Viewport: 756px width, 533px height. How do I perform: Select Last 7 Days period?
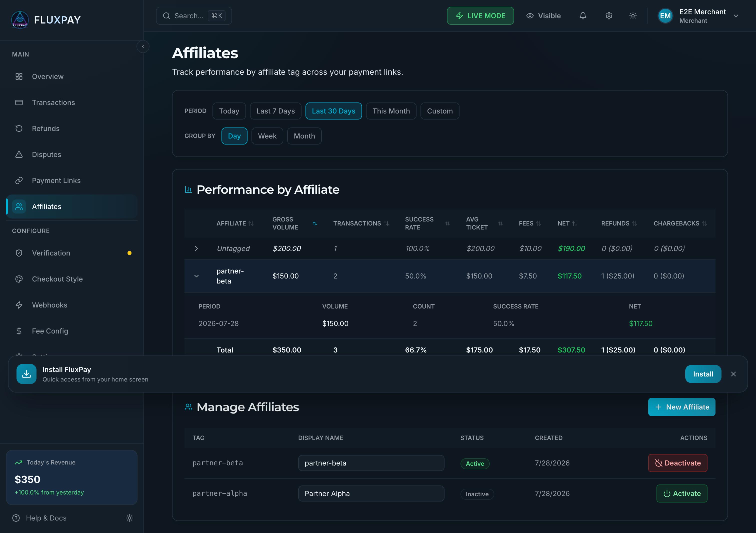(x=275, y=111)
